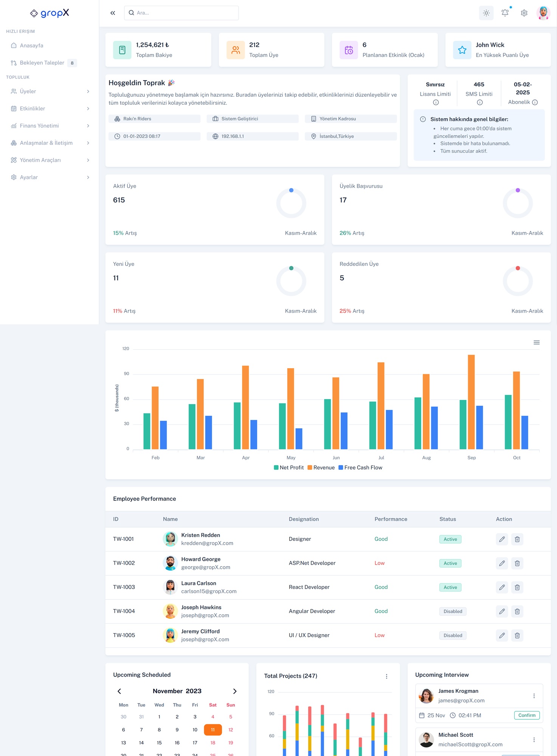Open settings gear in top bar
The height and width of the screenshot is (756, 557).
click(x=524, y=13)
